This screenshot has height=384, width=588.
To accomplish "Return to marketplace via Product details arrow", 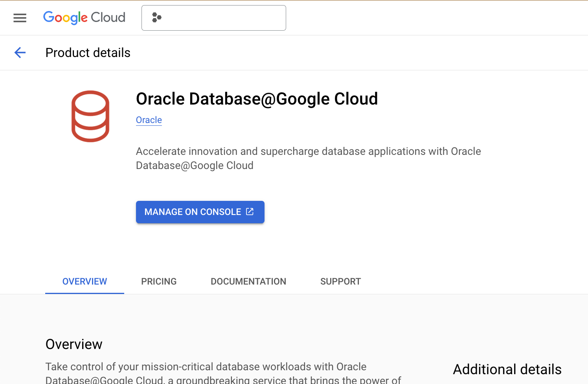I will click(x=20, y=52).
